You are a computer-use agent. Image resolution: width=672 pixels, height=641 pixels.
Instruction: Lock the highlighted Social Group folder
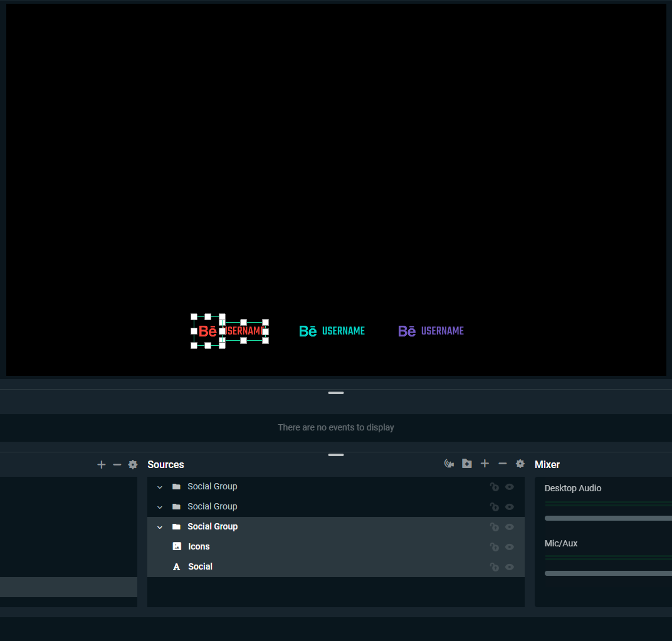[495, 527]
